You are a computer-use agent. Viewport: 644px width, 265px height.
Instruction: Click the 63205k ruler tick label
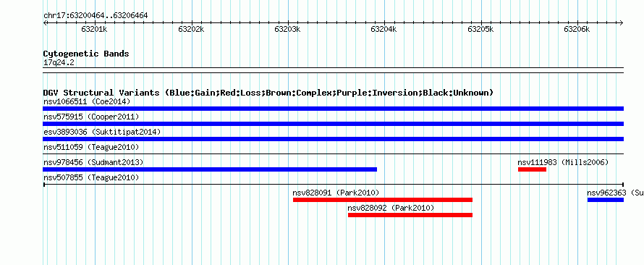(480, 30)
